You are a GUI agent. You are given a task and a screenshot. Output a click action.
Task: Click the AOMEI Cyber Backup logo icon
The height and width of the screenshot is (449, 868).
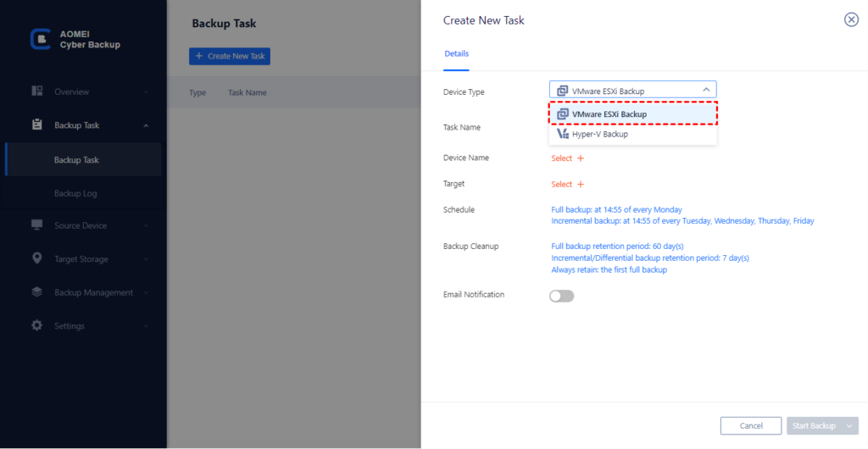(x=40, y=39)
